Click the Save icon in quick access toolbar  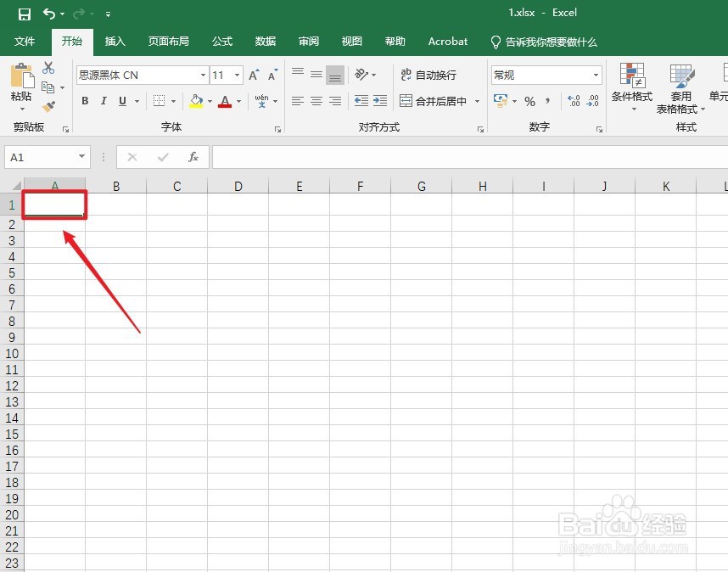(x=24, y=14)
